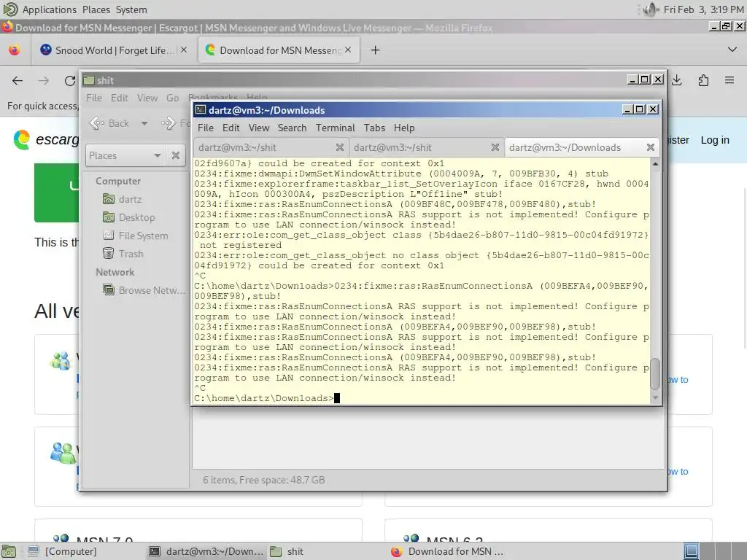Open Go menu in shit file manager
747x560 pixels.
click(172, 98)
